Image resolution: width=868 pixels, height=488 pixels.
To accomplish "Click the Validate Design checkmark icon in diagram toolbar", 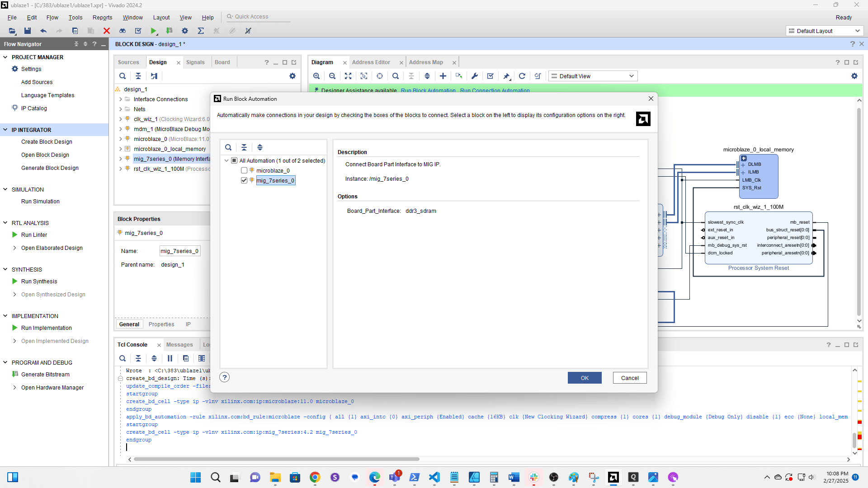I will tap(490, 76).
